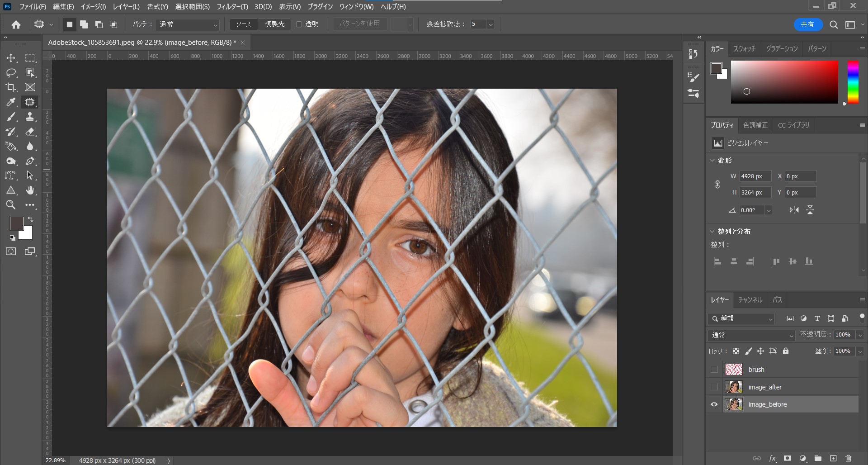Open the 不透明度 dropdown arrow
Screen dimensions: 868x465
coord(860,335)
